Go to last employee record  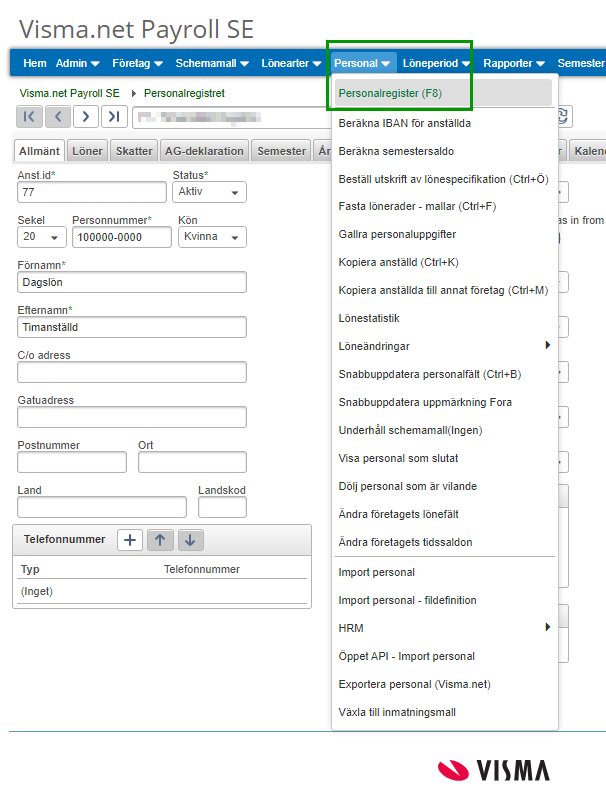pyautogui.click(x=114, y=117)
